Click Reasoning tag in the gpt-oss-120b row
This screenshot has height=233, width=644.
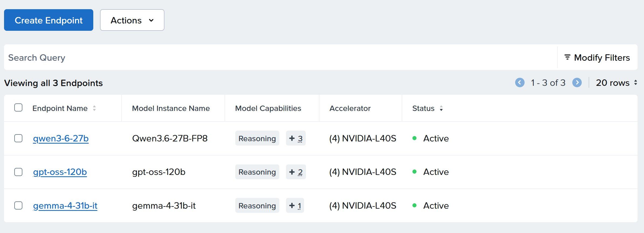[257, 172]
